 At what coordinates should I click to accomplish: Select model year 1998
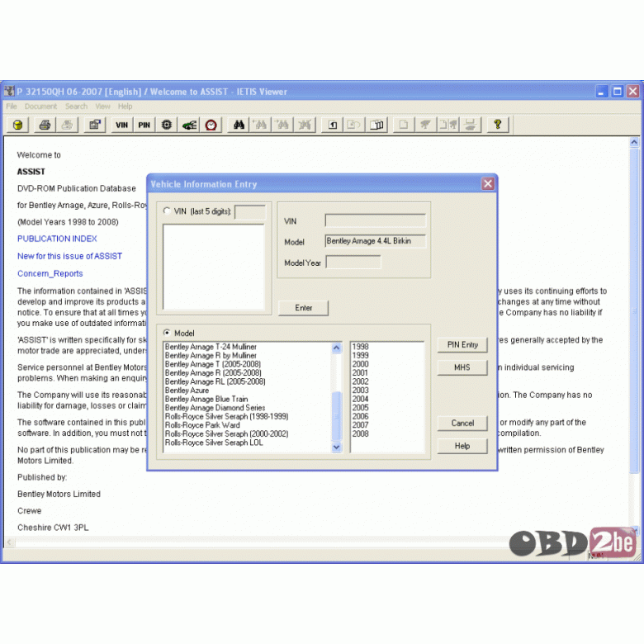point(360,347)
